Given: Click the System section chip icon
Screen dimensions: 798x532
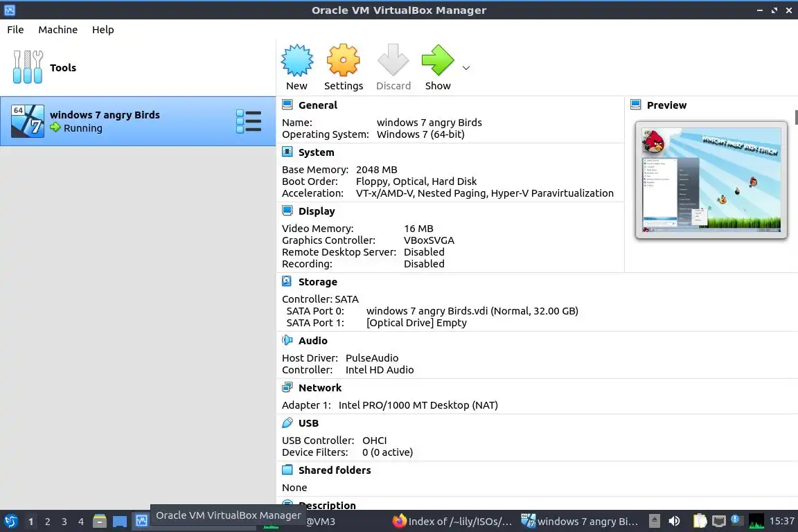Looking at the screenshot, I should point(287,152).
